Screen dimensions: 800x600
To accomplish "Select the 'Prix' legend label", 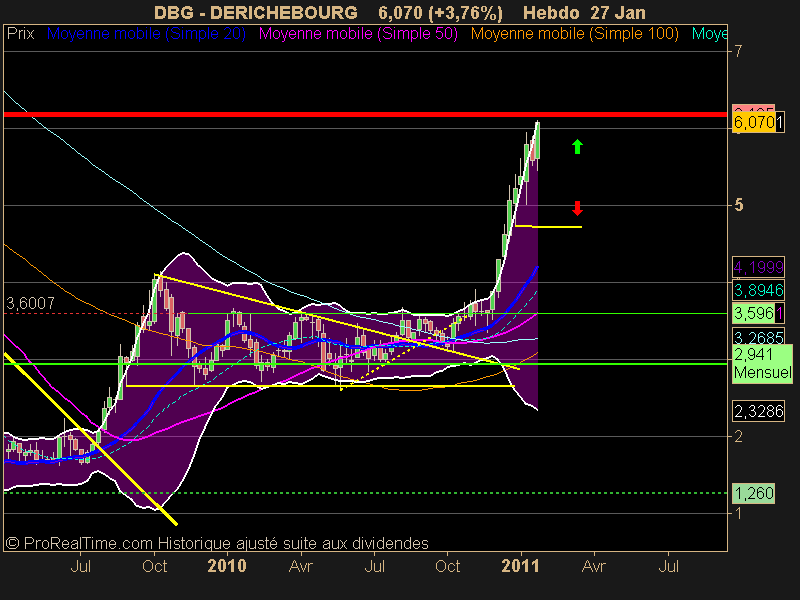I will point(20,34).
